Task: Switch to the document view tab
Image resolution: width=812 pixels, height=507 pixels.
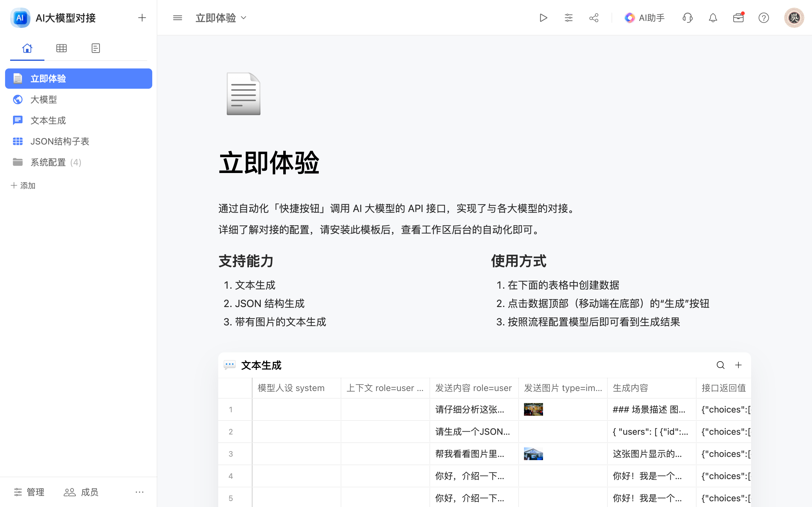Action: tap(95, 48)
